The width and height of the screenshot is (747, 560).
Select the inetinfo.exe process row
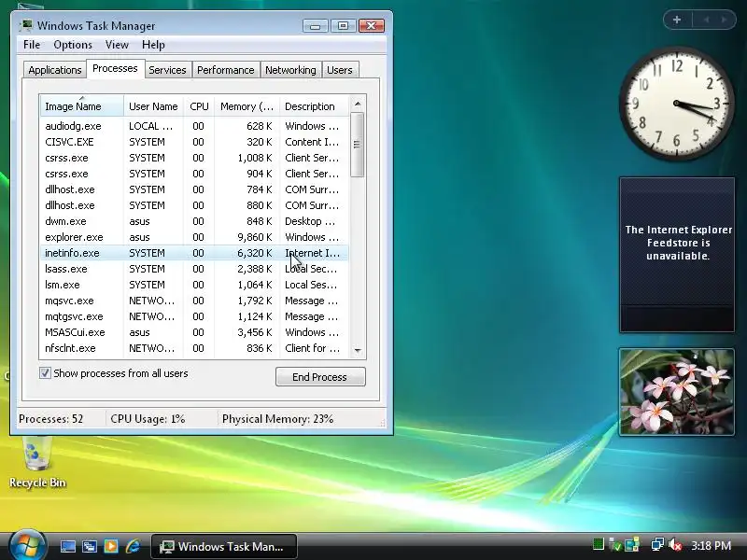coord(194,253)
